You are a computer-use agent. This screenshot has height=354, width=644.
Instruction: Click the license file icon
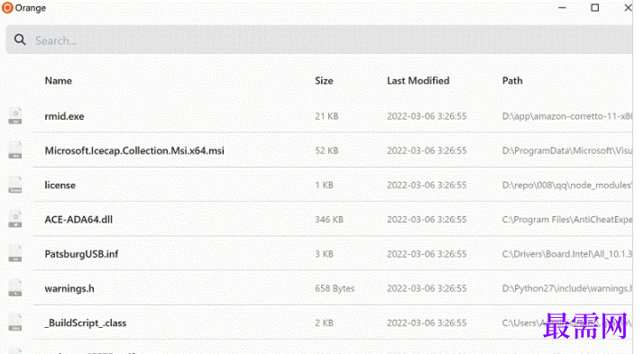click(x=15, y=185)
